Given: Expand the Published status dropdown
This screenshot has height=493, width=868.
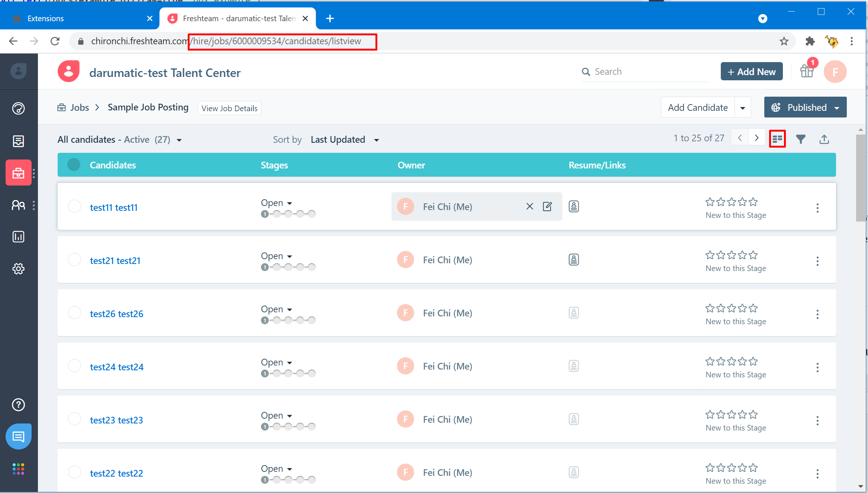Looking at the screenshot, I should pos(805,107).
